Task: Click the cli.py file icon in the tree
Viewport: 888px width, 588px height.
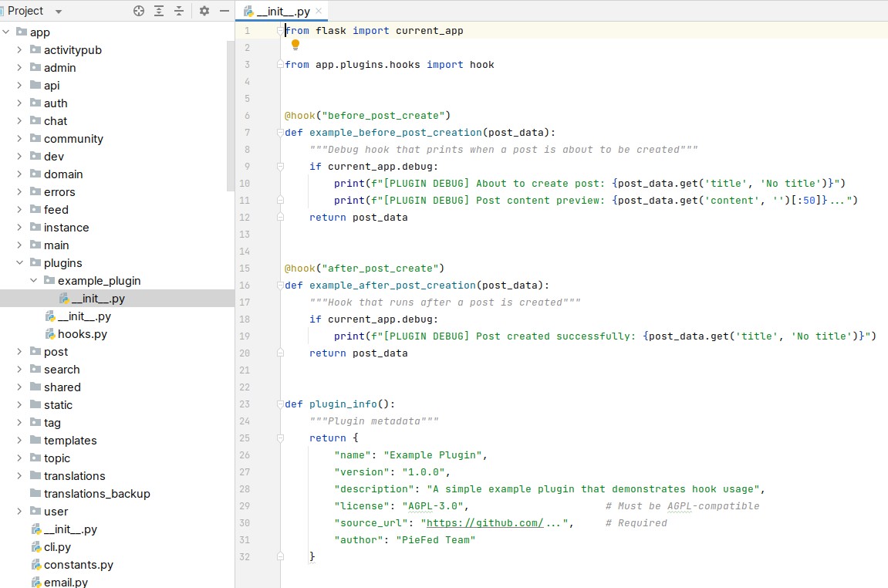Action: 35,547
